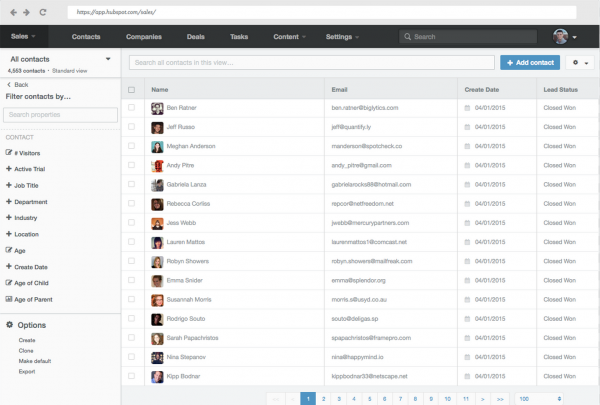This screenshot has height=405, width=600.
Task: Go to the Companies tab
Action: [x=144, y=37]
